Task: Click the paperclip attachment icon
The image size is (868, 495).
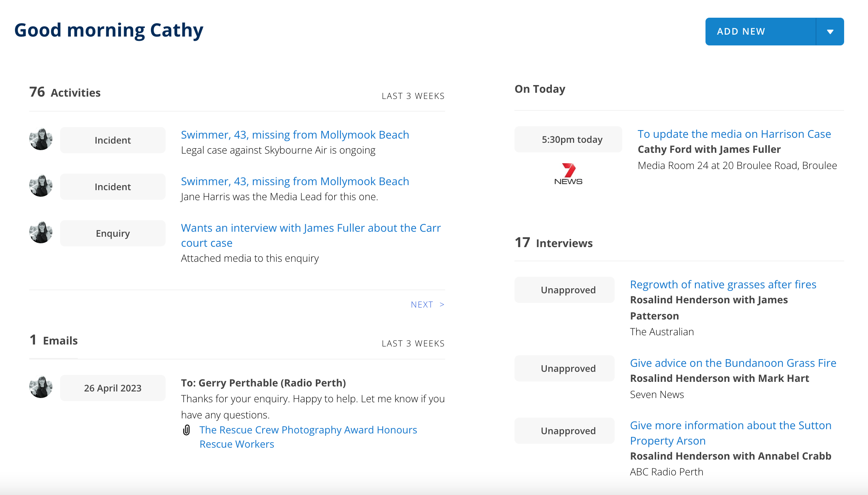Action: pos(186,430)
